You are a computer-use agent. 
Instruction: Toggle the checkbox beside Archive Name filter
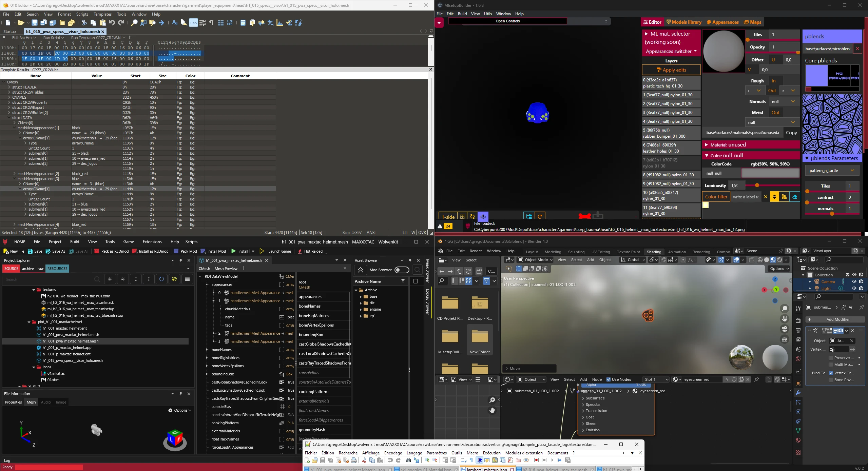click(x=416, y=281)
